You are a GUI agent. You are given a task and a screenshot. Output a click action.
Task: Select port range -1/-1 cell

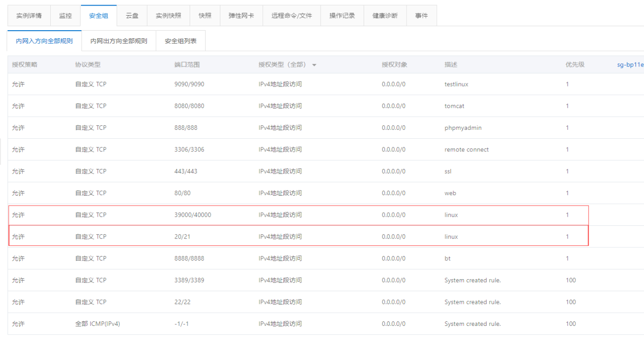[182, 324]
